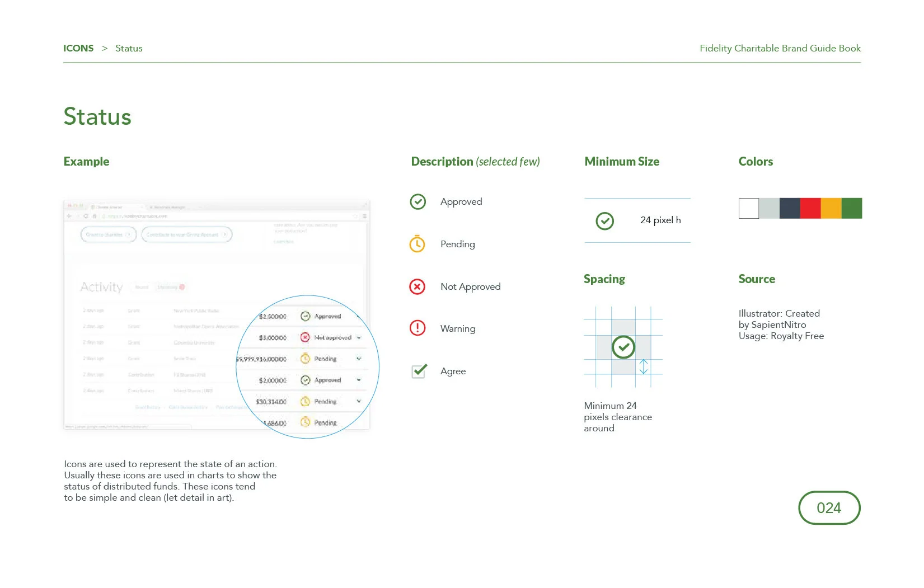Screen dimensions: 924x588
Task: Expand the chevron in the $2,000.00 Approved row
Action: tap(359, 380)
